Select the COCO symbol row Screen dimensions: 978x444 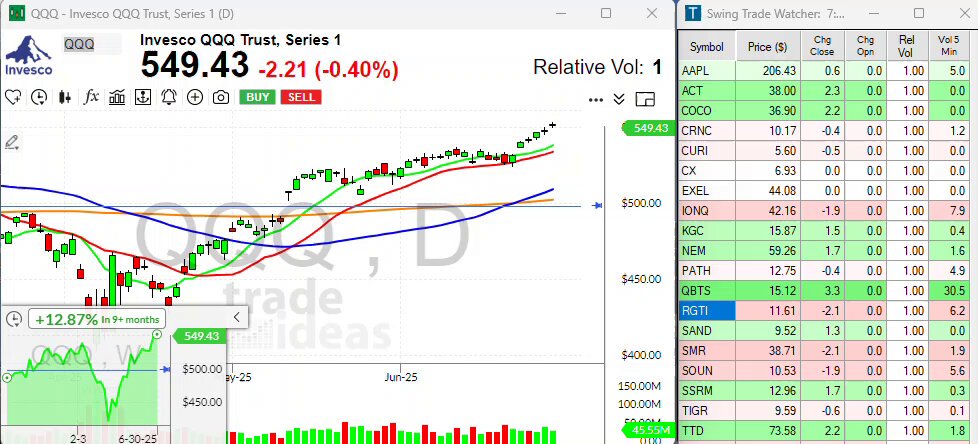(825, 111)
